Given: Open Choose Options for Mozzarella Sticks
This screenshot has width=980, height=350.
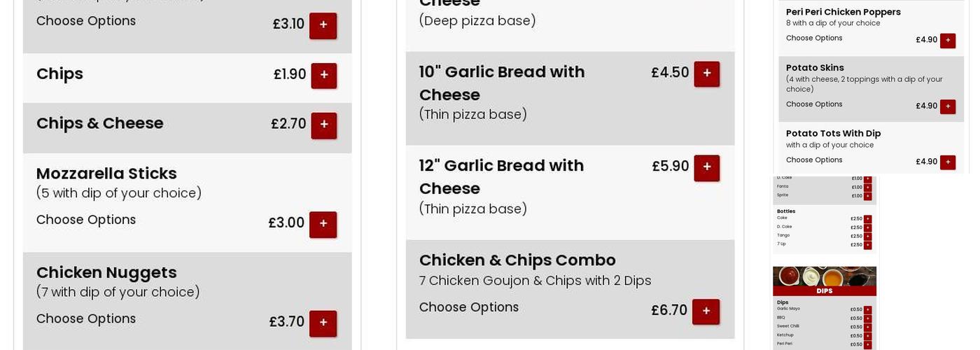Looking at the screenshot, I should click(86, 220).
